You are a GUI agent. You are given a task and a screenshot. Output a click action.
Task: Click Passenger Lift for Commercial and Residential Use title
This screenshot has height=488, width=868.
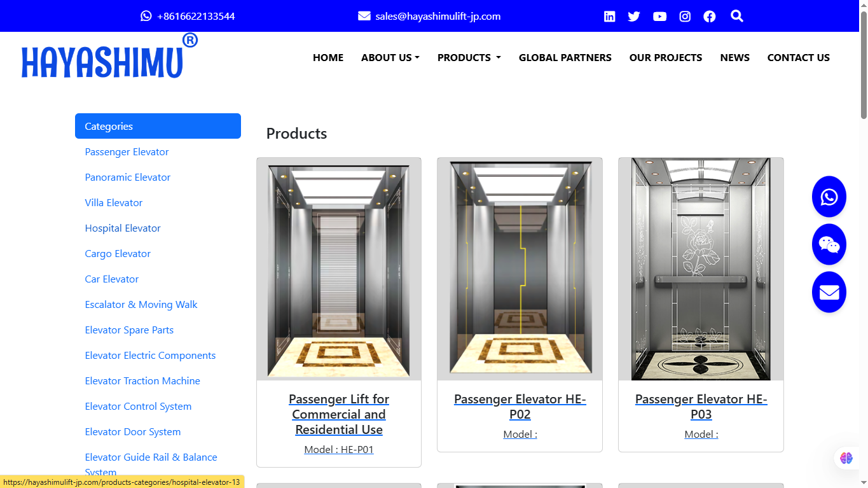click(x=339, y=414)
